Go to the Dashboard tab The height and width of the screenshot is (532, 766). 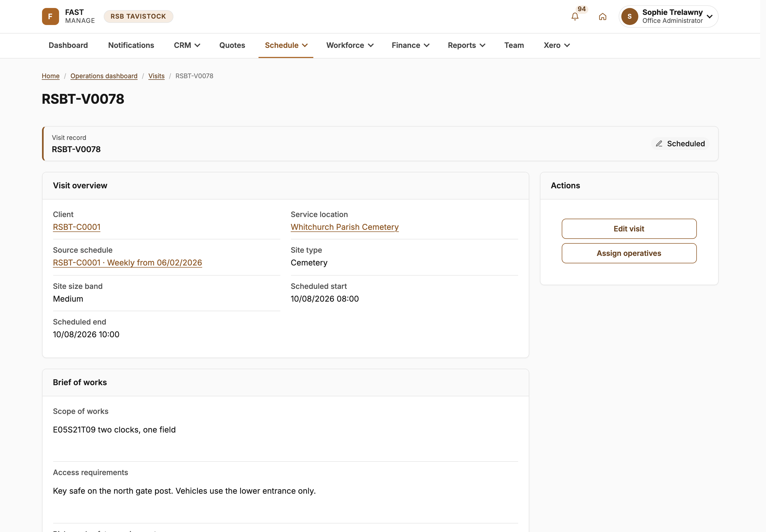click(x=68, y=45)
